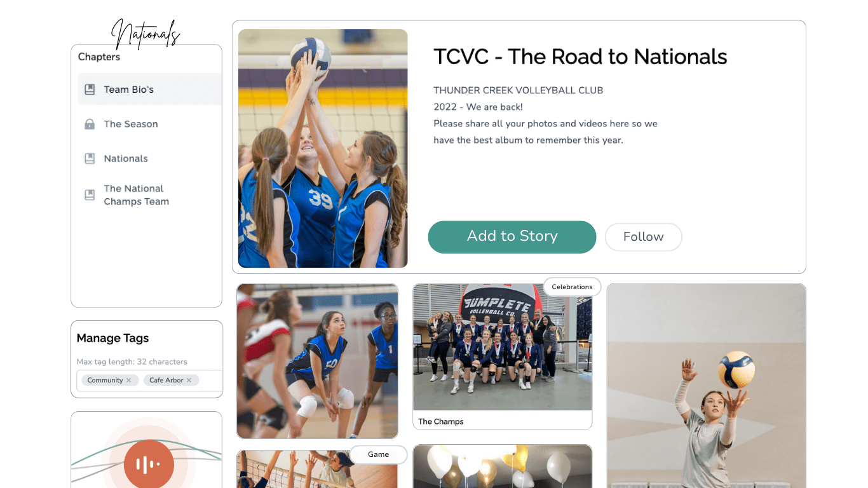Remove the Community tag

(128, 380)
